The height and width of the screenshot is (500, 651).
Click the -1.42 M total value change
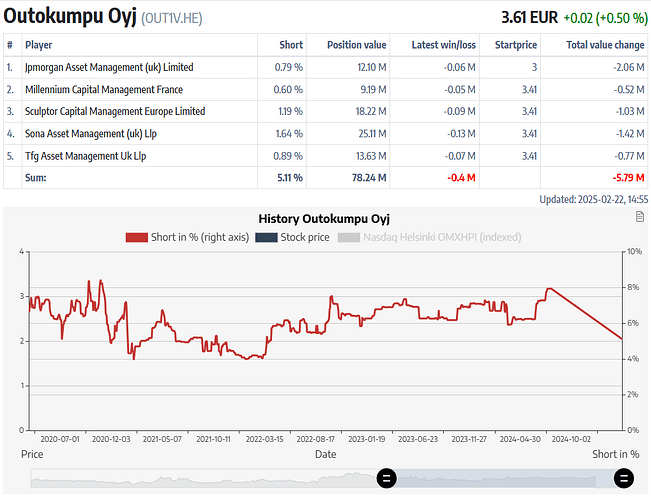[630, 134]
